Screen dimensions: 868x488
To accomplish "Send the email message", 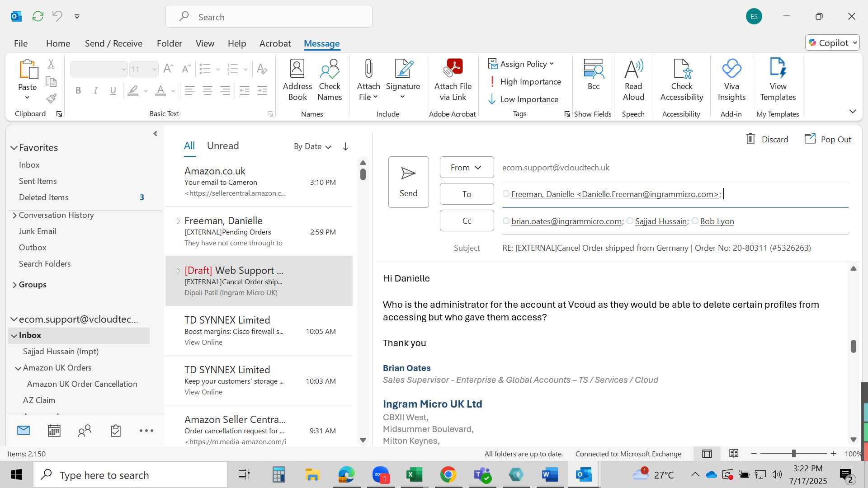I will 408,182.
